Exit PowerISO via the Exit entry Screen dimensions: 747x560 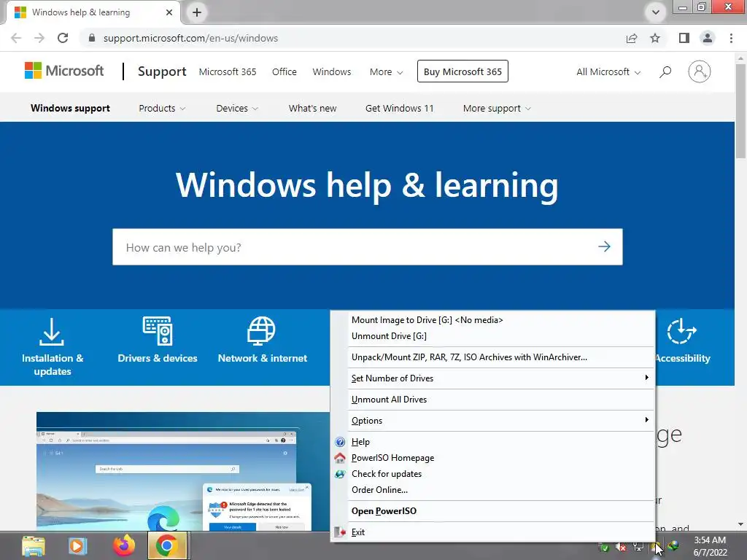pyautogui.click(x=357, y=532)
